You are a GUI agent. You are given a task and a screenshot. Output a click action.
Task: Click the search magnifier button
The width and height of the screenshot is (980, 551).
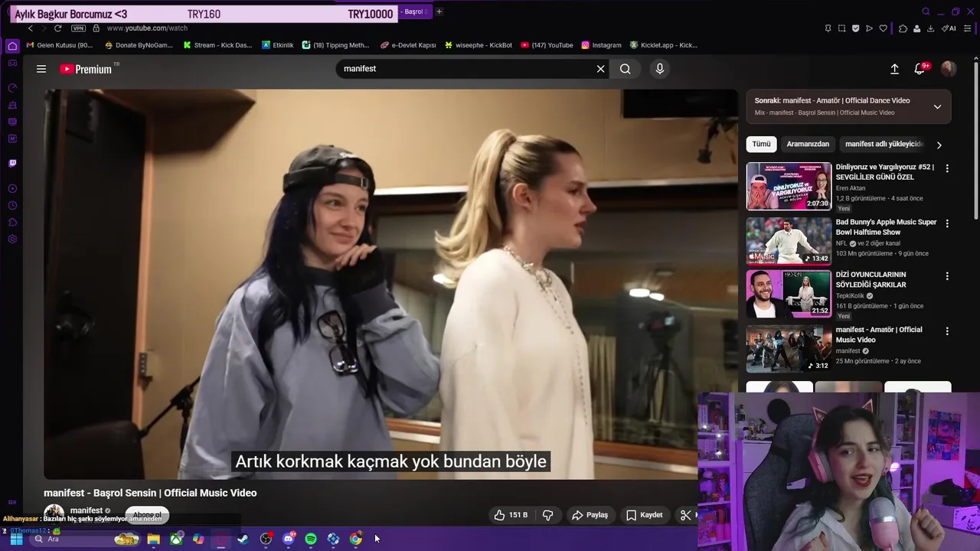pos(626,69)
